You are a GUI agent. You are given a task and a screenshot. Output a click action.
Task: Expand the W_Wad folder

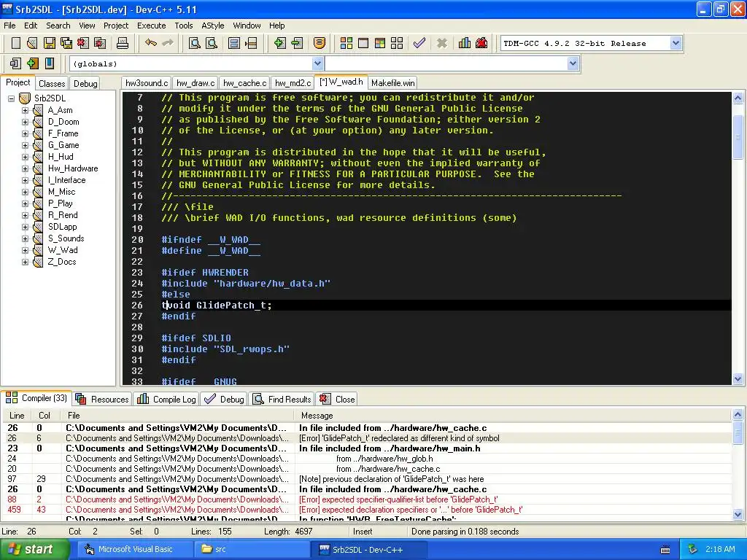point(26,250)
